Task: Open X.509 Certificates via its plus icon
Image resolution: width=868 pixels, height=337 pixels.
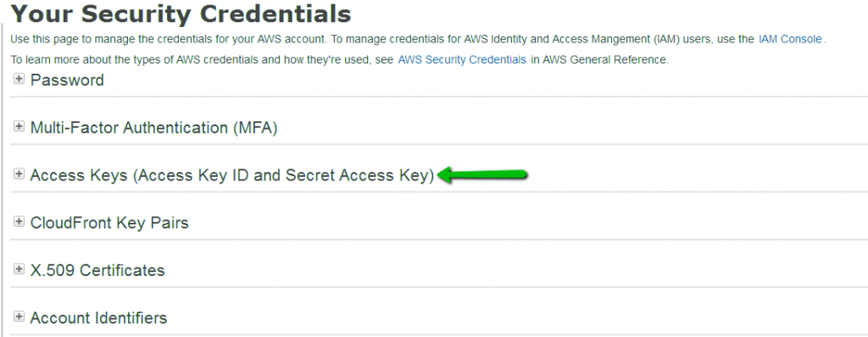Action: coord(19,270)
